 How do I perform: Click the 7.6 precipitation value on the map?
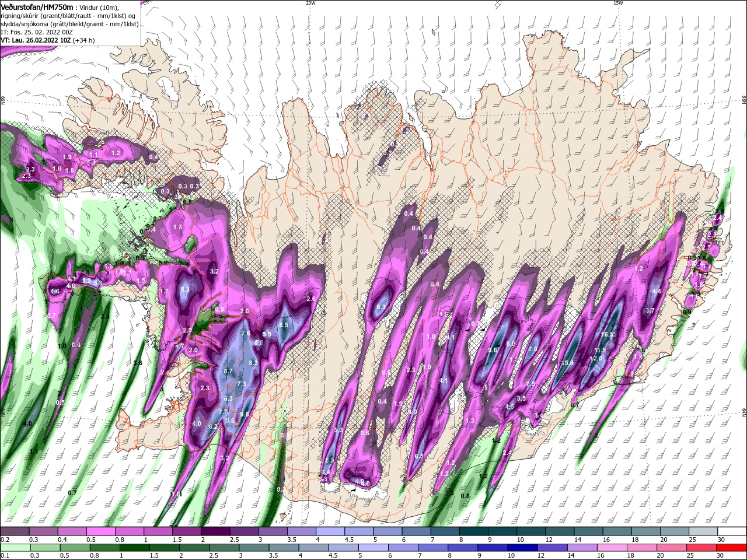coord(246,334)
